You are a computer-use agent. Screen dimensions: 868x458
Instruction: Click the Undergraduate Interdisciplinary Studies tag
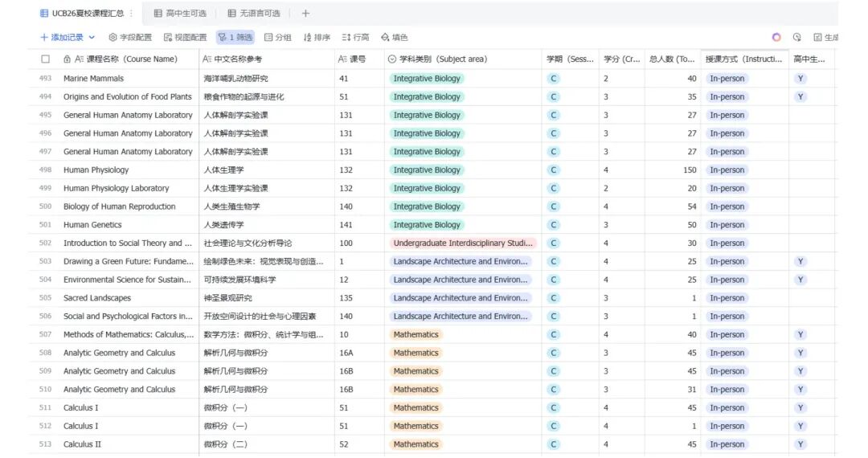463,243
